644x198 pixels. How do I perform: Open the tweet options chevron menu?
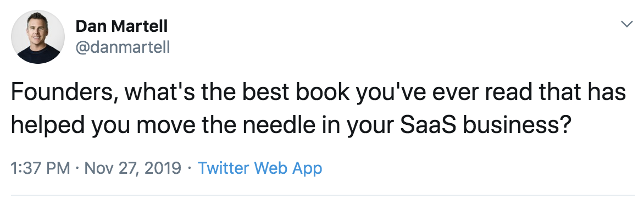click(x=626, y=24)
